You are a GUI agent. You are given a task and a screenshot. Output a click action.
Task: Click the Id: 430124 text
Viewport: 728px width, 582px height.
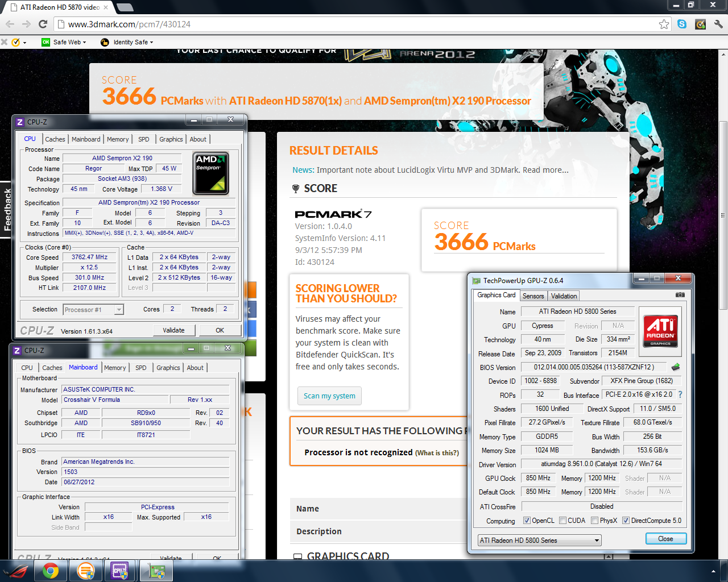315,262
